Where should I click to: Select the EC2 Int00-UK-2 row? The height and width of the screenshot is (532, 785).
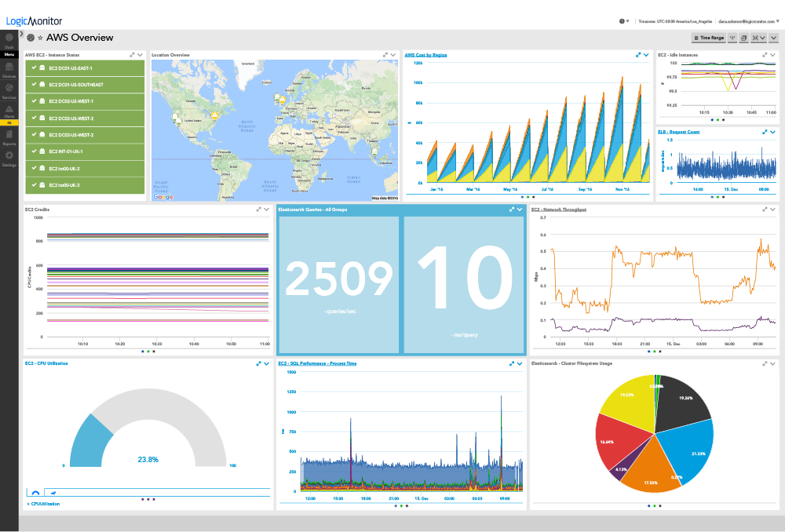85,169
